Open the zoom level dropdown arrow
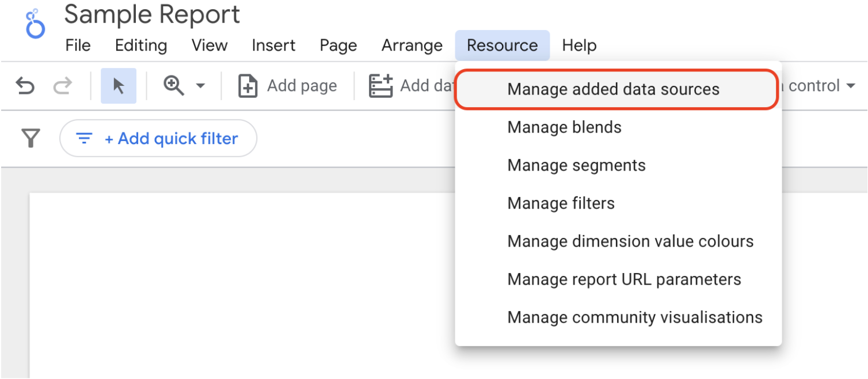Image resolution: width=868 pixels, height=379 pixels. click(x=200, y=86)
